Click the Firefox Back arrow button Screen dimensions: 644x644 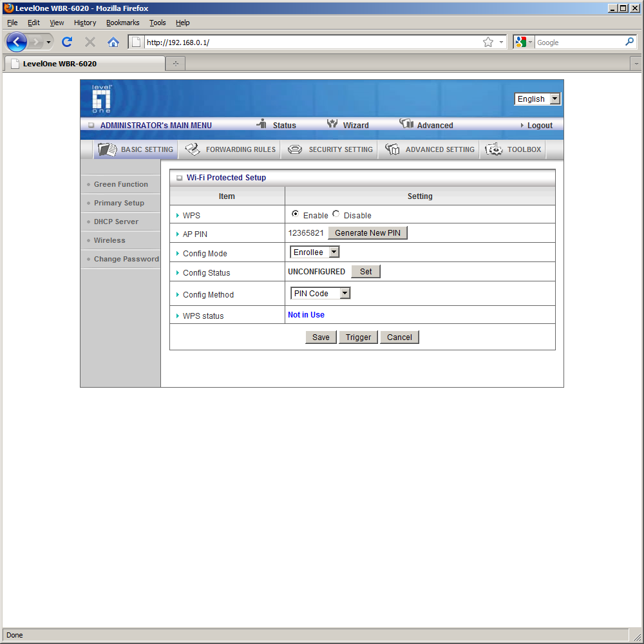click(17, 42)
